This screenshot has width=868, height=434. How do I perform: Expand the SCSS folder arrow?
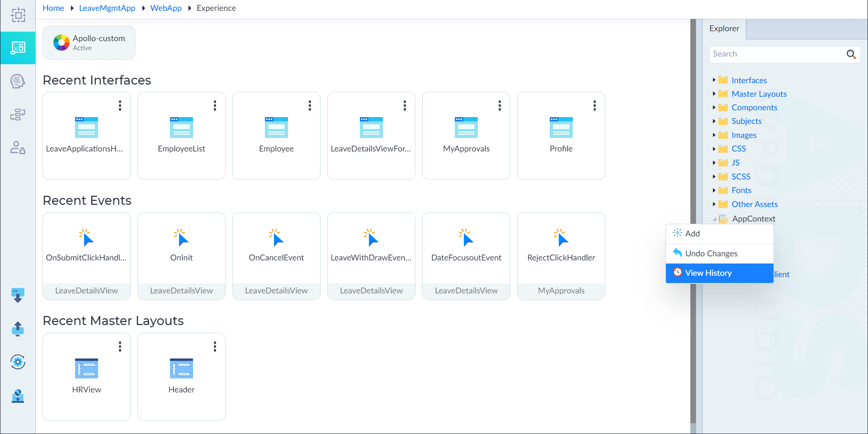pyautogui.click(x=714, y=176)
